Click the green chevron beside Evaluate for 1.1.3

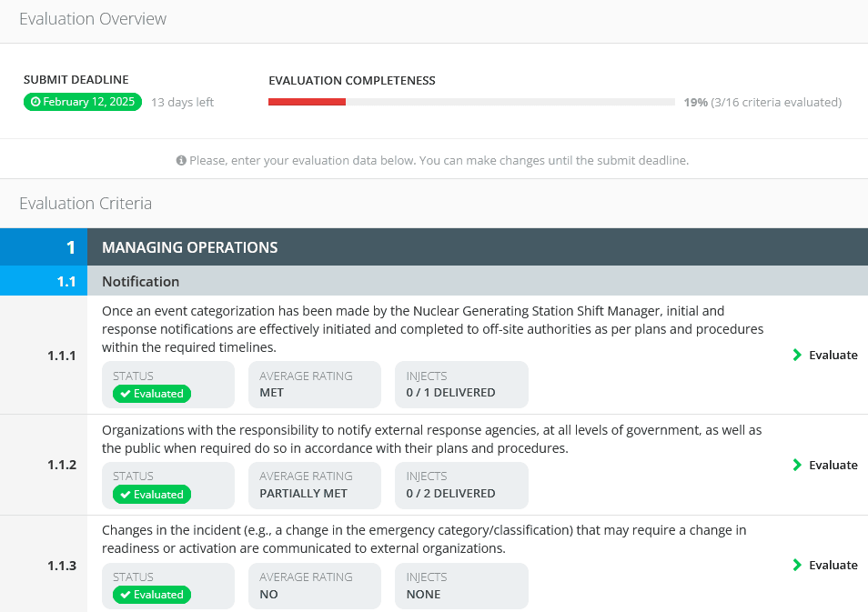pos(795,565)
